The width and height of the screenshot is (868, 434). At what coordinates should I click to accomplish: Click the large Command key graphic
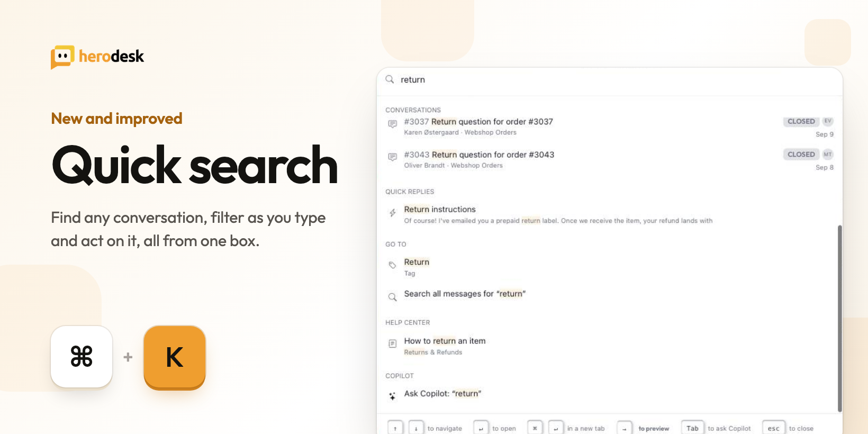[x=82, y=357]
